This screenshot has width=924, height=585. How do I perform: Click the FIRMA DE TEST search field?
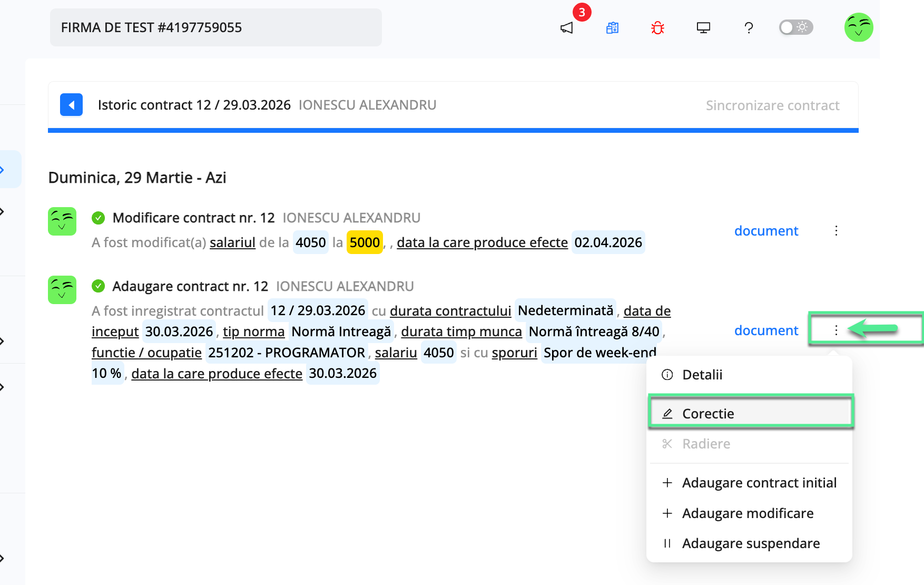pyautogui.click(x=215, y=27)
